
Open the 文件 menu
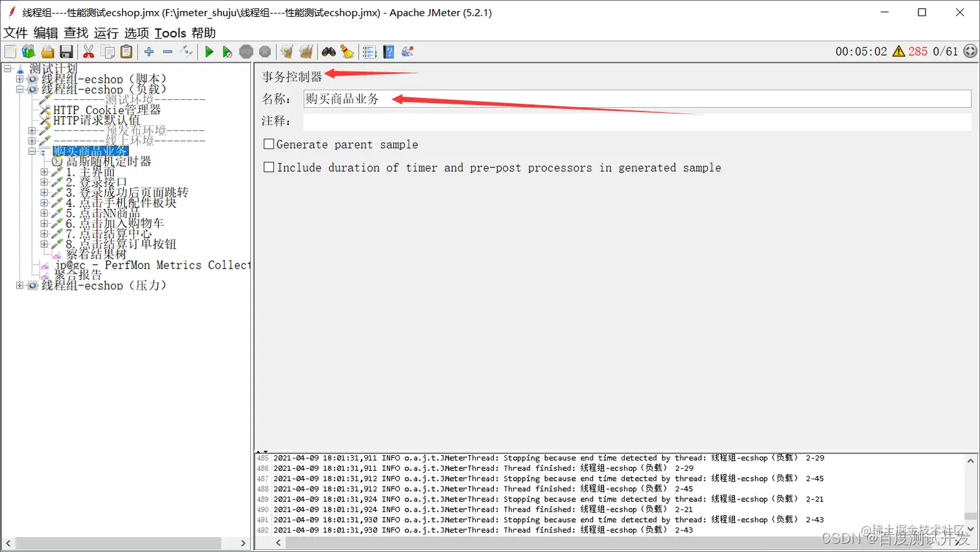(16, 33)
